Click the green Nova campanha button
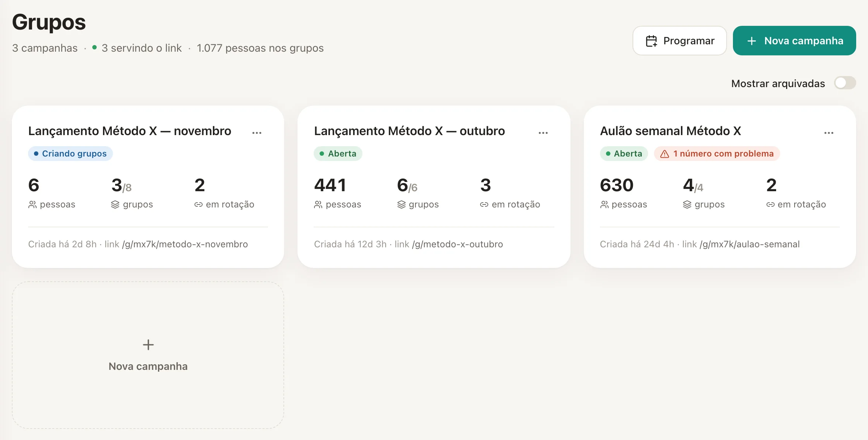Image resolution: width=868 pixels, height=440 pixels. pyautogui.click(x=794, y=41)
